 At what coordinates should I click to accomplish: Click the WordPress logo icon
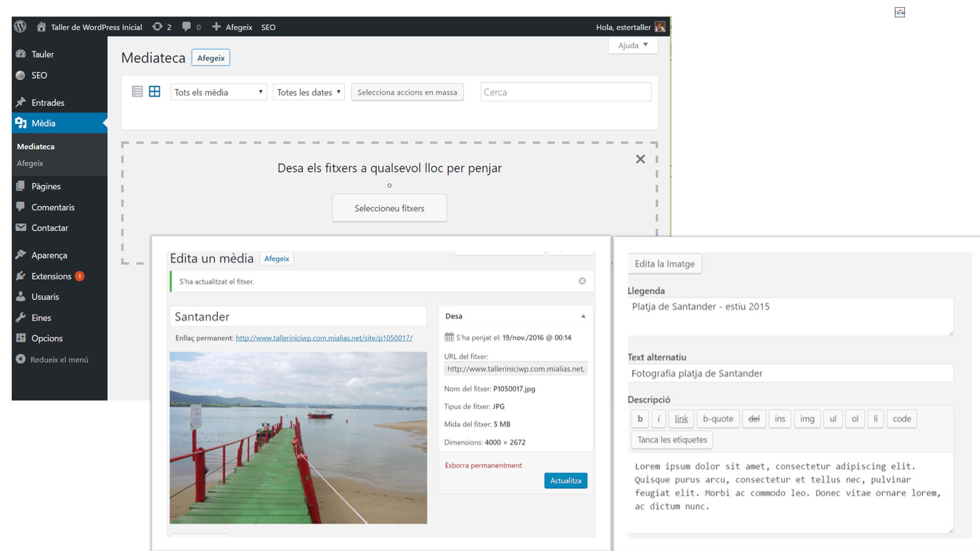point(20,27)
